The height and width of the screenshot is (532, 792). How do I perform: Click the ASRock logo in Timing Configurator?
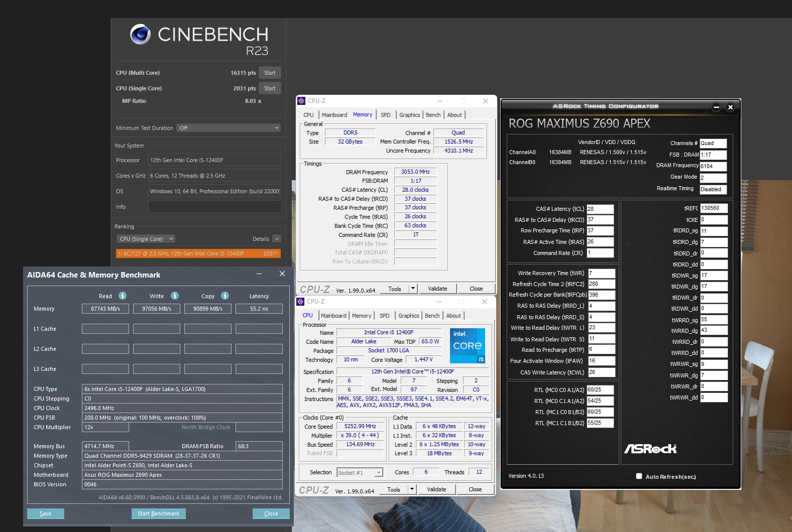650,449
